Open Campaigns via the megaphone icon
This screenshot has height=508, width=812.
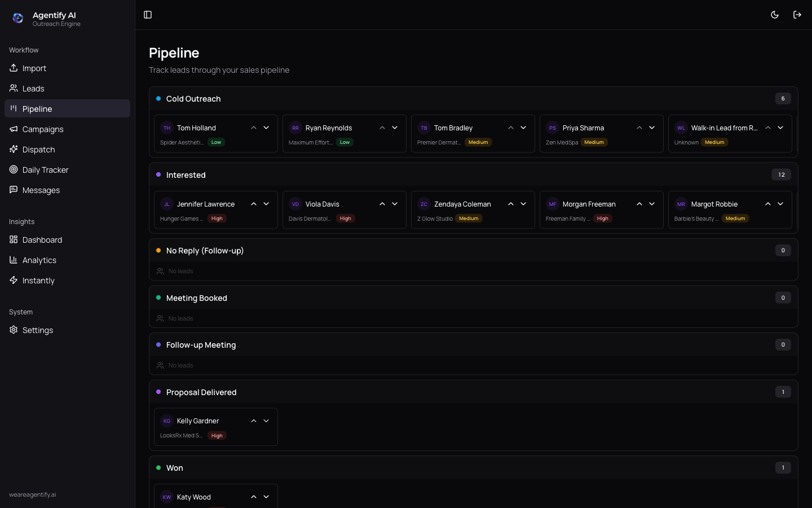[x=14, y=129]
